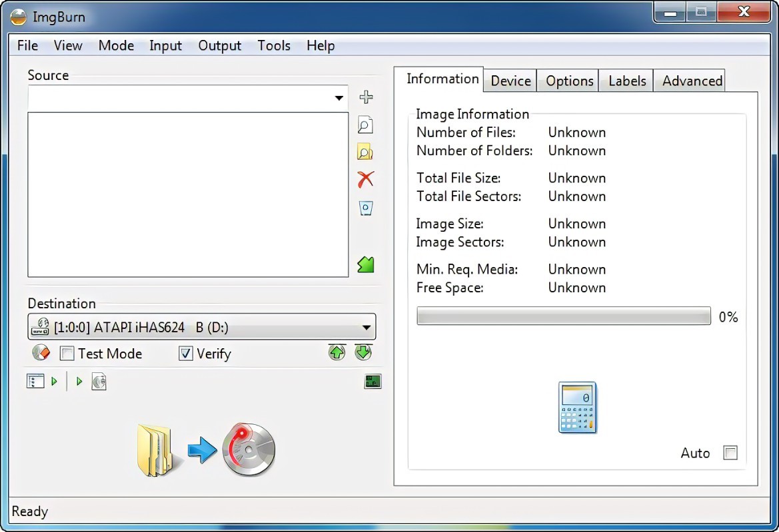Open the Calculator icon in Information panel
Image resolution: width=779 pixels, height=532 pixels.
point(576,407)
